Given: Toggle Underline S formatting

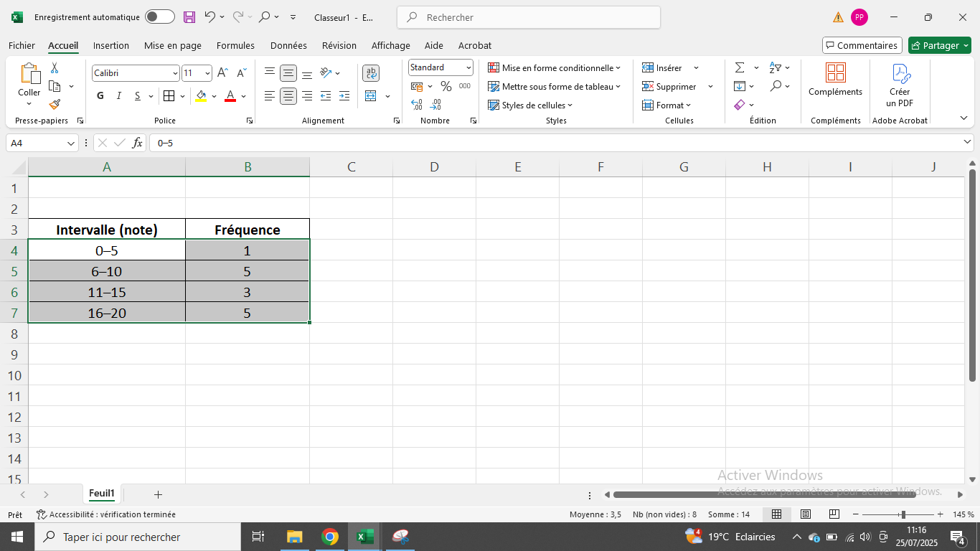Looking at the screenshot, I should (x=137, y=96).
